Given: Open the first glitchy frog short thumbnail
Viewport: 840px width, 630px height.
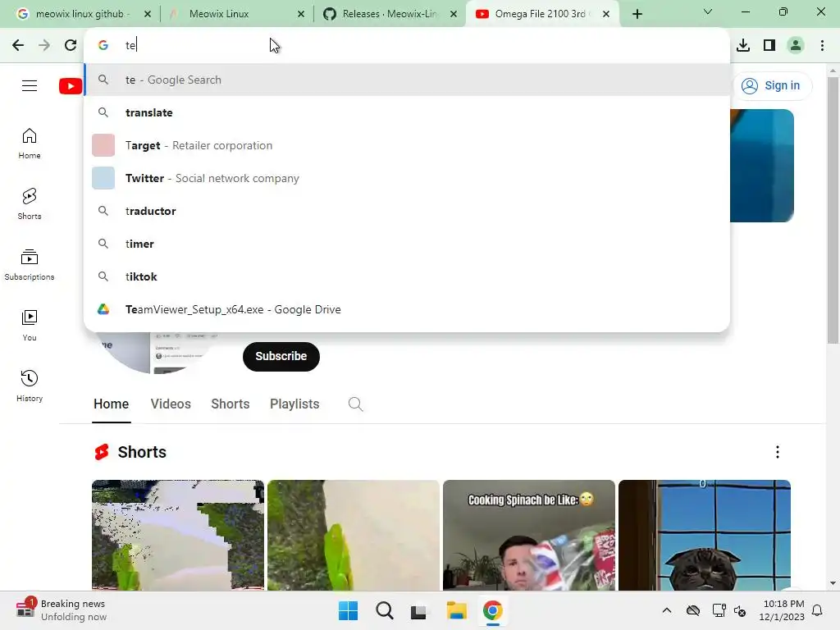Looking at the screenshot, I should pos(178,535).
